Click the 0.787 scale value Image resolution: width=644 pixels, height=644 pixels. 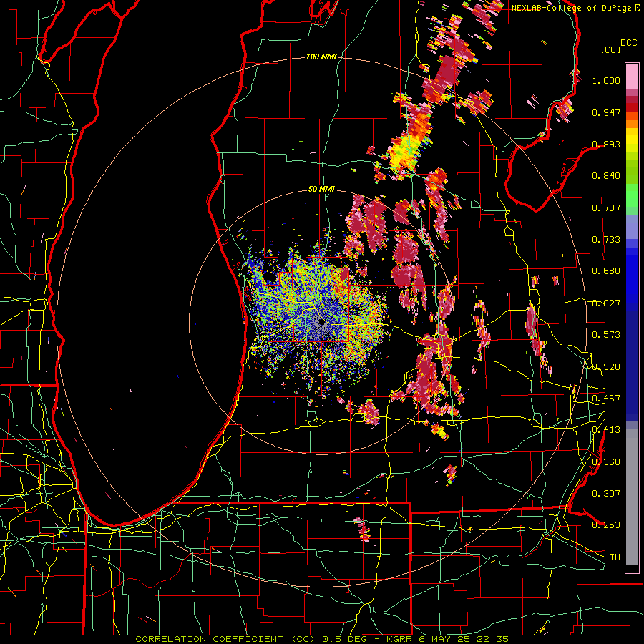pyautogui.click(x=606, y=208)
